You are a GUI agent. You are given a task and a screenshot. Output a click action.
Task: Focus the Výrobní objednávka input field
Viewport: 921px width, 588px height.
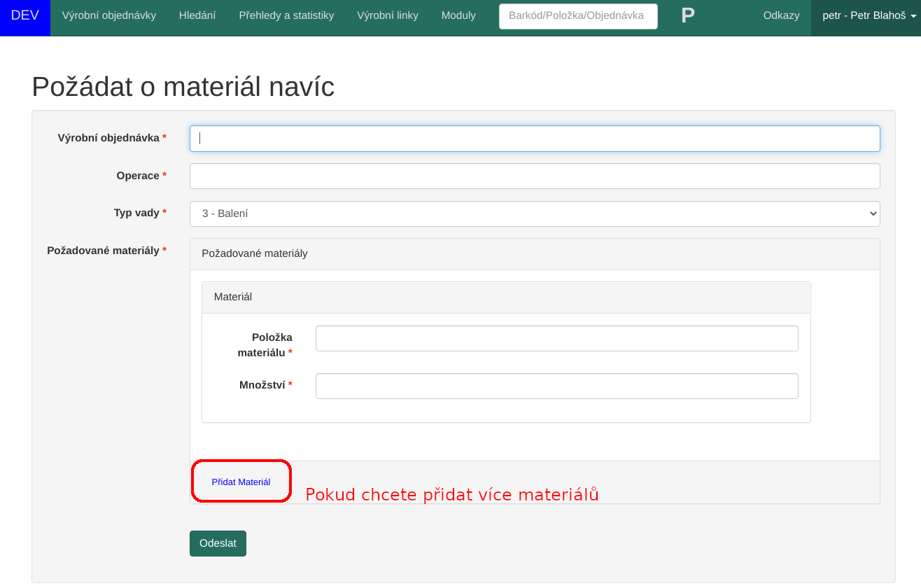click(535, 139)
